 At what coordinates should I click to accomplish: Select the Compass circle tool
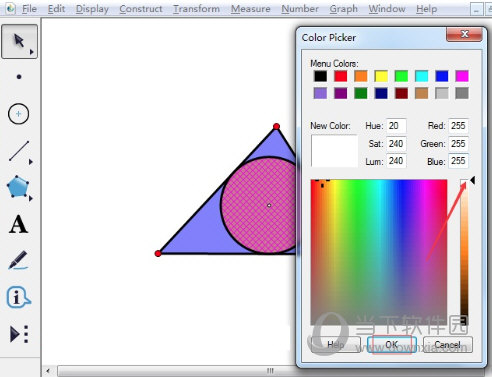tap(18, 114)
